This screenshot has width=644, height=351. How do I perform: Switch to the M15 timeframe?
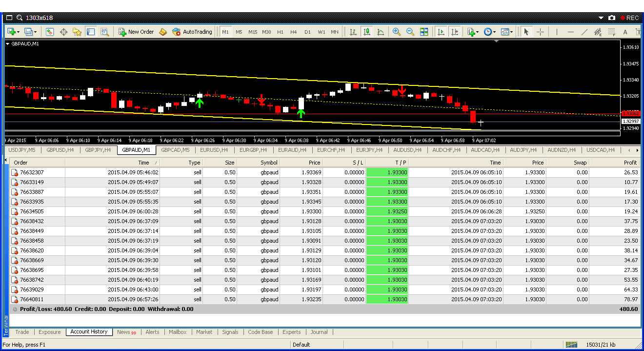[252, 32]
